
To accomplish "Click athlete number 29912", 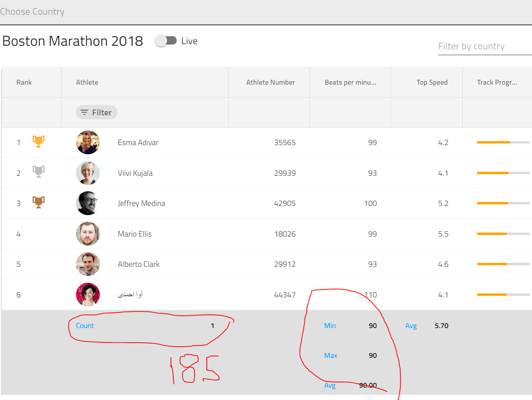I will tap(285, 264).
